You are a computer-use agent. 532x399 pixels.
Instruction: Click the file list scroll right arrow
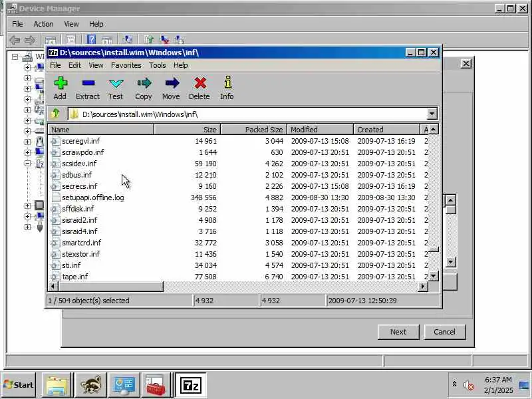pos(423,287)
